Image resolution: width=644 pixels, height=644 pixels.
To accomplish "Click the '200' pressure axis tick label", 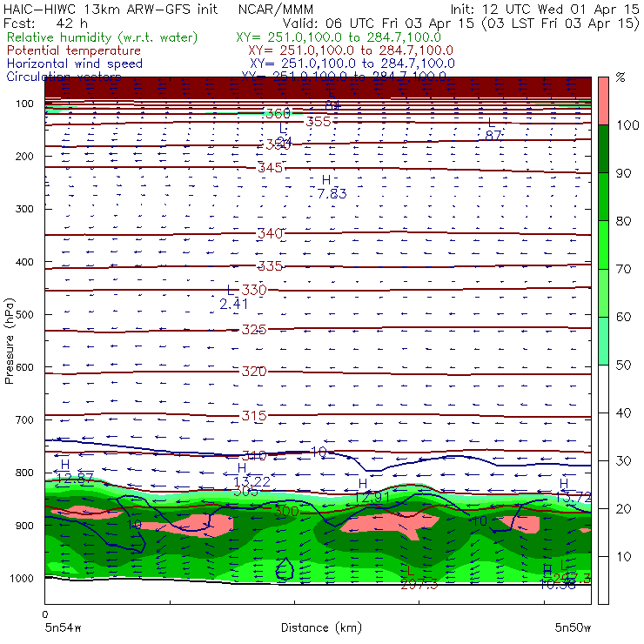I will tap(24, 156).
